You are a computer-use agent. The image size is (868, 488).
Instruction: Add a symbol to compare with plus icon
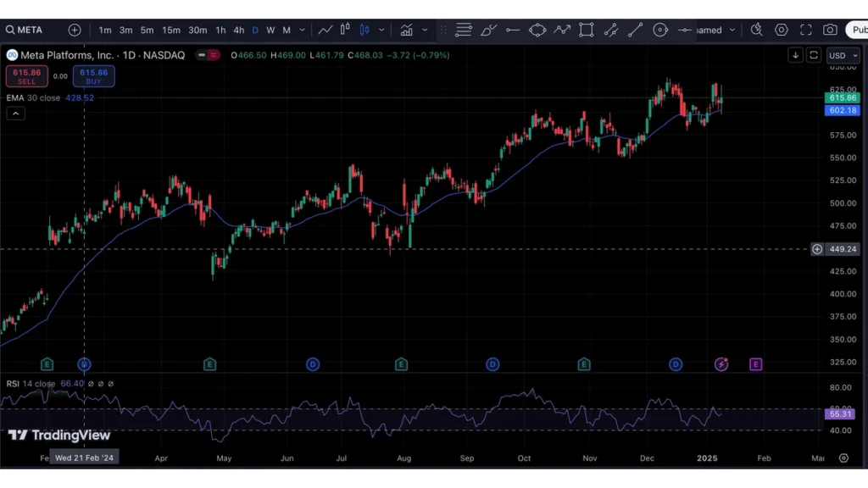75,30
